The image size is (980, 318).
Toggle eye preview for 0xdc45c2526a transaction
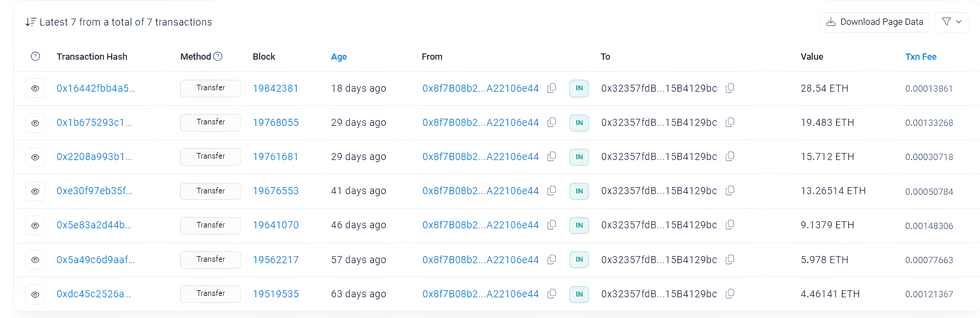(x=35, y=294)
